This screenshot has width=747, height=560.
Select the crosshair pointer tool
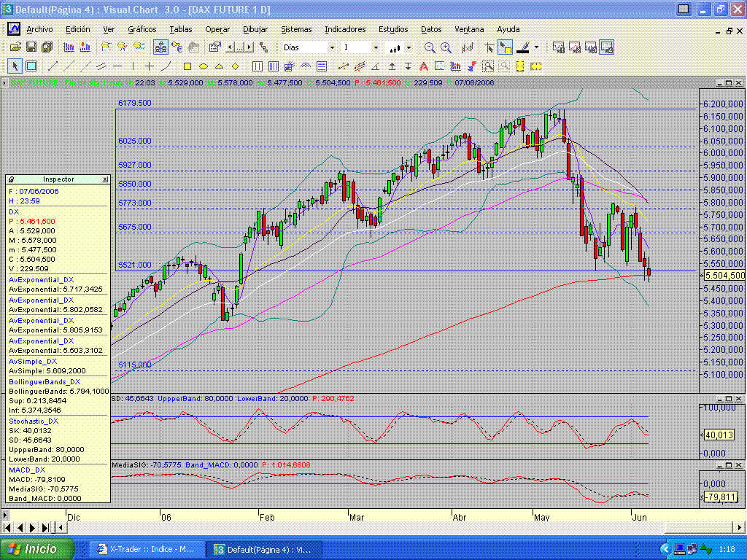click(489, 47)
